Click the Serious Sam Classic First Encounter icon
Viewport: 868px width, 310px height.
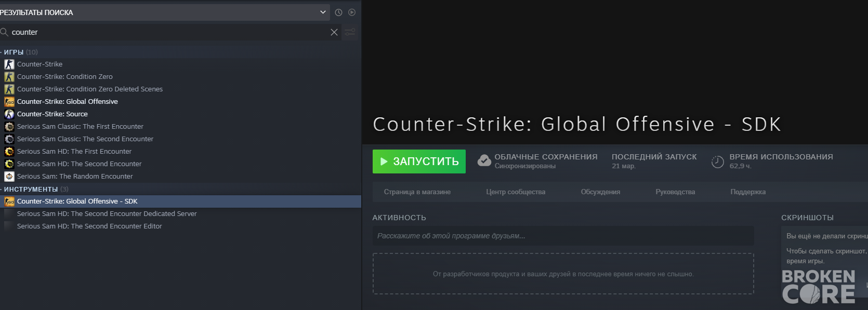pyautogui.click(x=9, y=127)
